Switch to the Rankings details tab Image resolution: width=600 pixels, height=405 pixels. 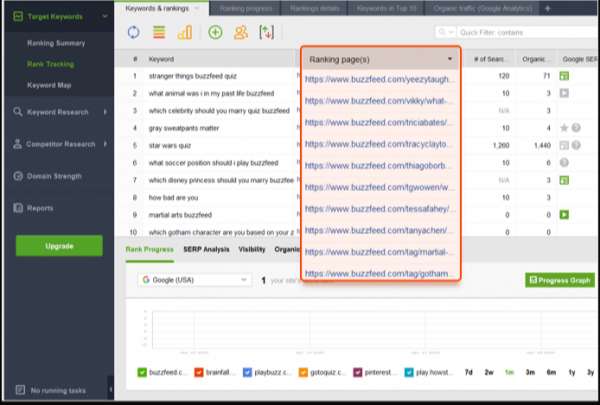click(x=315, y=8)
